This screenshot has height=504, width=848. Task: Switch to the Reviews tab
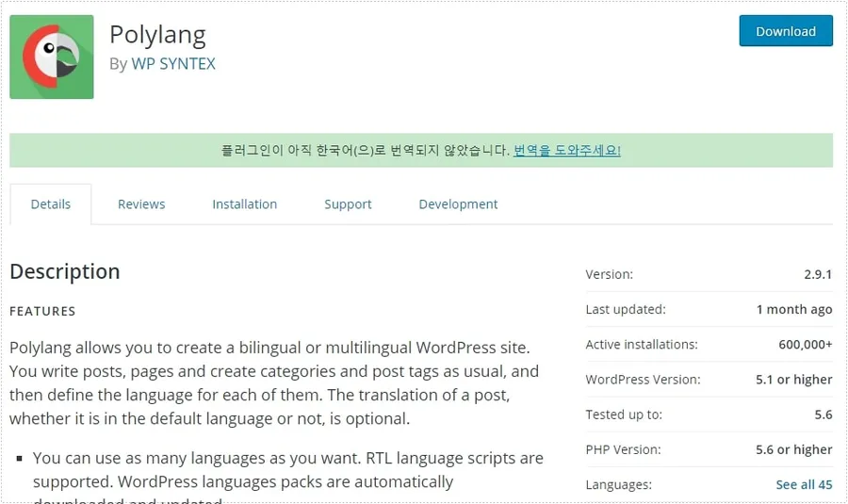pyautogui.click(x=141, y=203)
